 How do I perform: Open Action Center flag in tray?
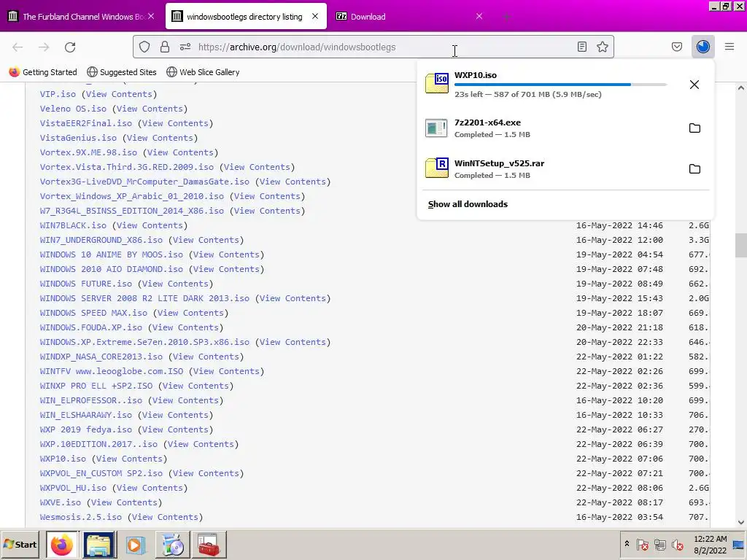click(642, 544)
